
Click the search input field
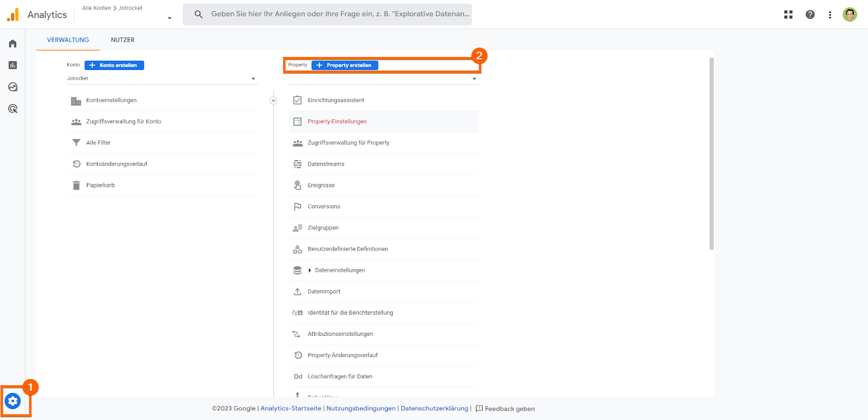pyautogui.click(x=340, y=14)
